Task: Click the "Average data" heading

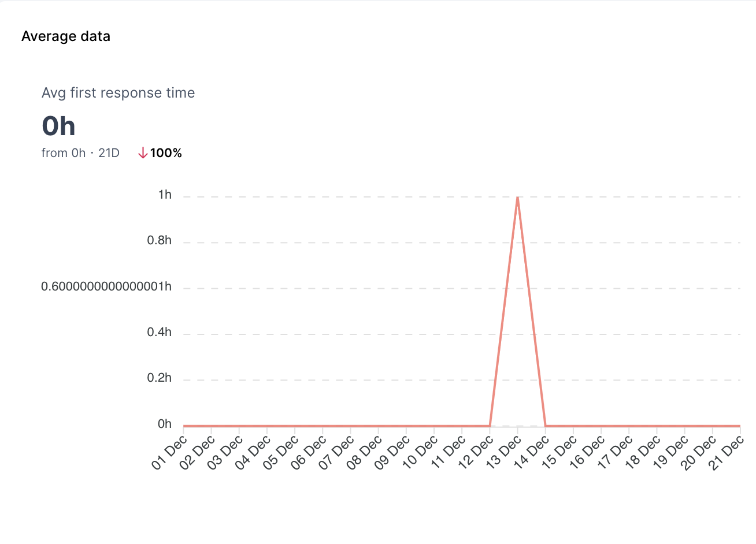Action: 66,36
